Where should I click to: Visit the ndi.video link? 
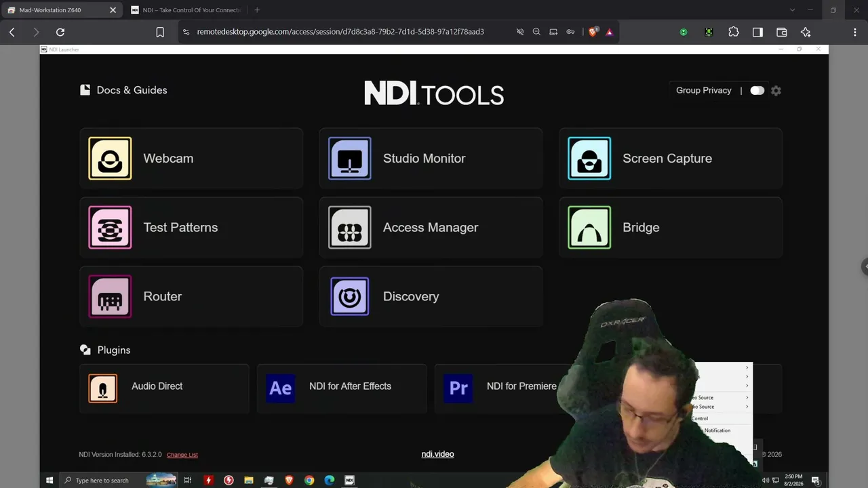[437, 454]
